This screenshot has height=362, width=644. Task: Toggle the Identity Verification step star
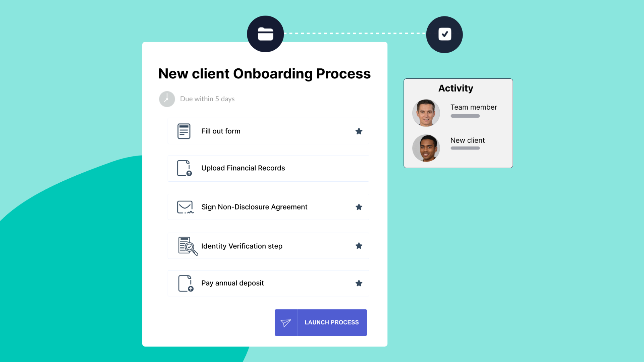click(359, 246)
